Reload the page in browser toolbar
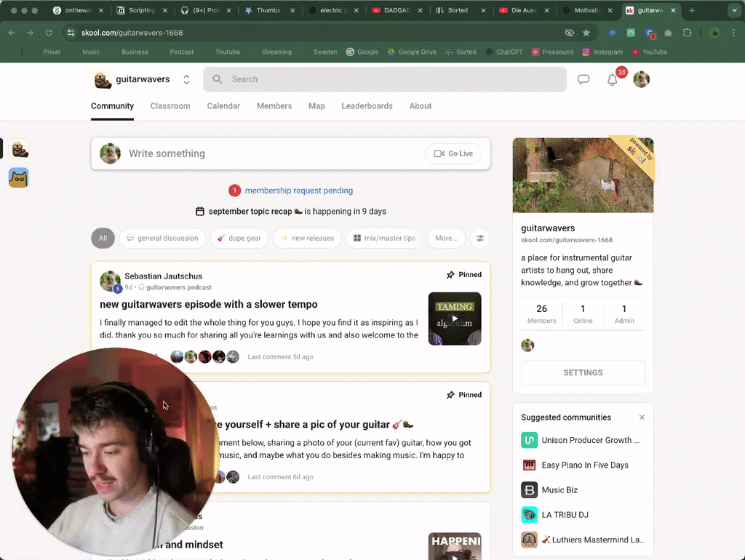The height and width of the screenshot is (560, 745). (x=49, y=33)
